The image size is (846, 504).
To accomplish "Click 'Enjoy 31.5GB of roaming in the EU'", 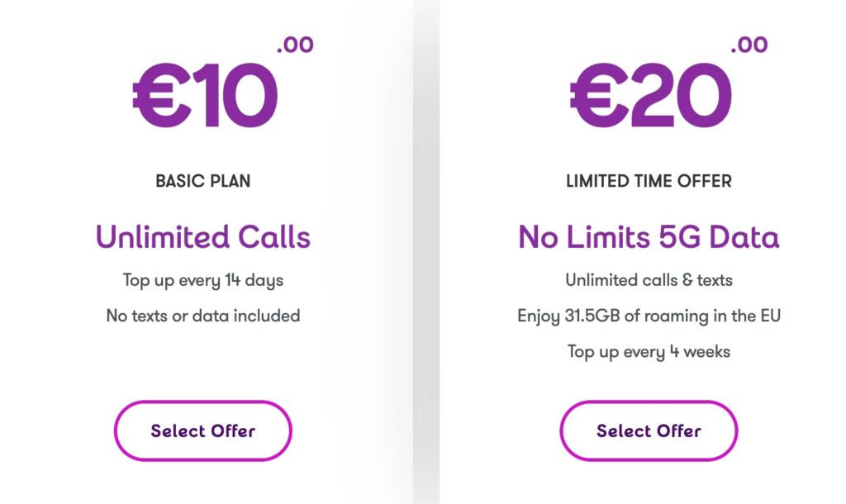I will point(649,316).
